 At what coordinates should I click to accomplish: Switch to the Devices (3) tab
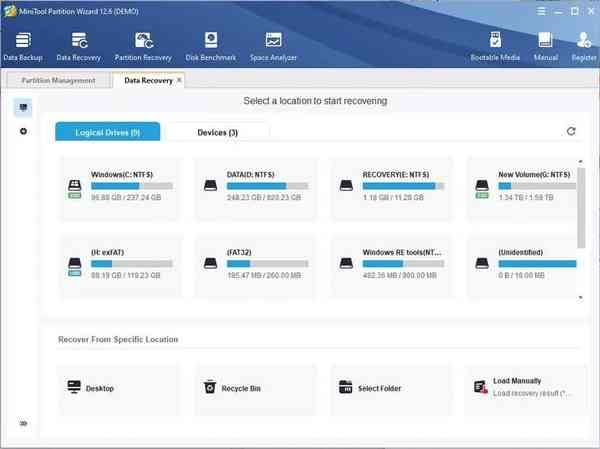pyautogui.click(x=217, y=132)
